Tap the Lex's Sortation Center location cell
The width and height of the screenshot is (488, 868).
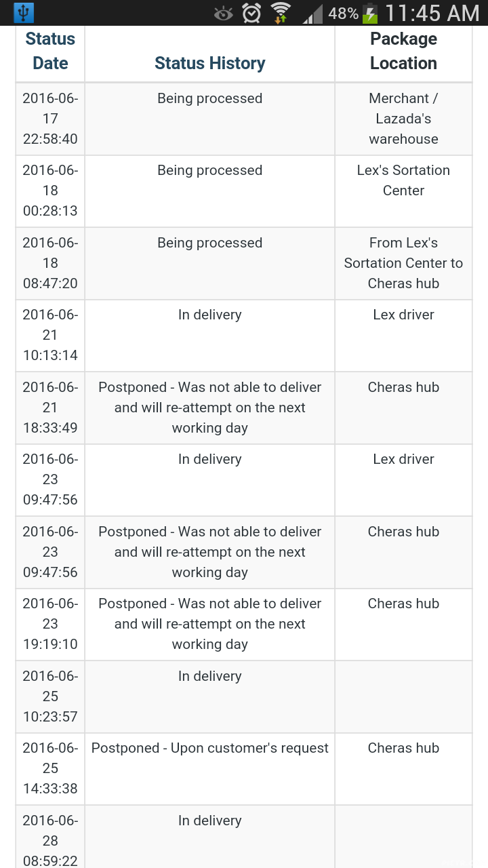pos(403,180)
